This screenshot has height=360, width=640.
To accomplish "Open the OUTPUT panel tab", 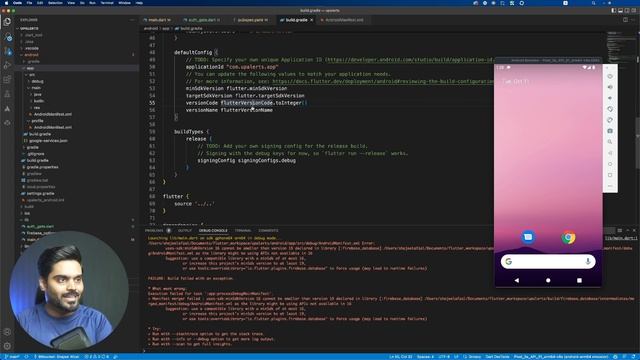I will (x=184, y=231).
